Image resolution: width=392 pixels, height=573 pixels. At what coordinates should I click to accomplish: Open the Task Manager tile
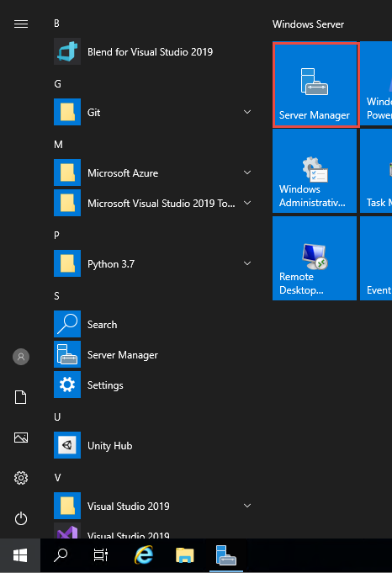tap(376, 171)
